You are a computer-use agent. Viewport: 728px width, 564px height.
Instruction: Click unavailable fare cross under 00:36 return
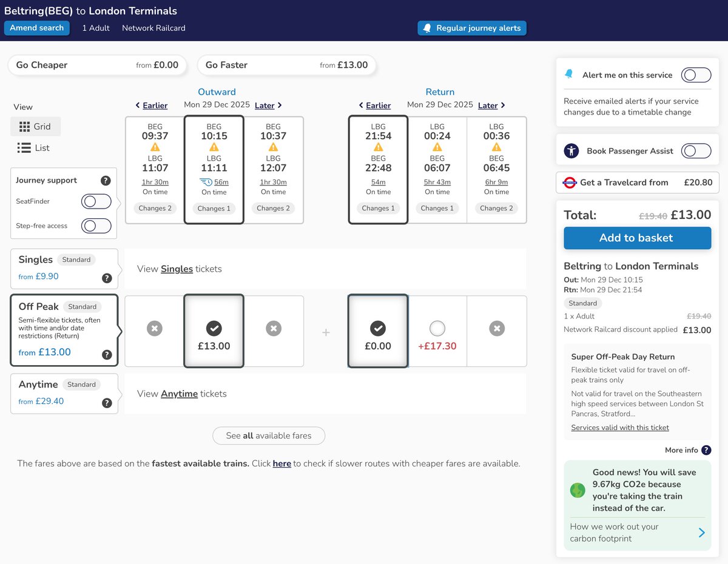tap(497, 329)
